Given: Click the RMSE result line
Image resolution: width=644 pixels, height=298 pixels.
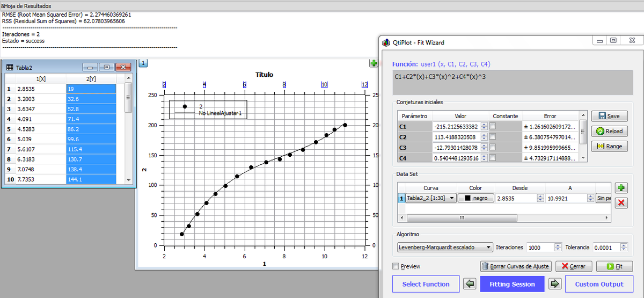Looking at the screenshot, I should [67, 14].
